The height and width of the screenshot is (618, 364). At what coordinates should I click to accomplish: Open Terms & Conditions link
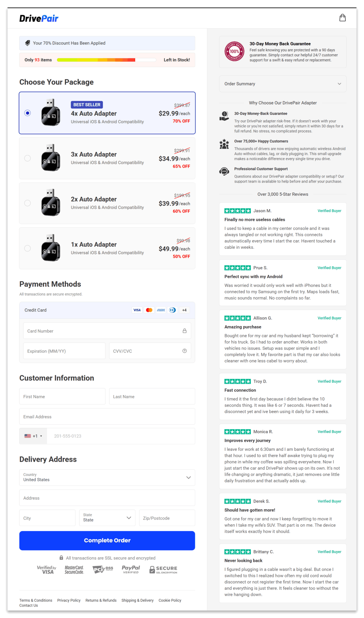(36, 600)
